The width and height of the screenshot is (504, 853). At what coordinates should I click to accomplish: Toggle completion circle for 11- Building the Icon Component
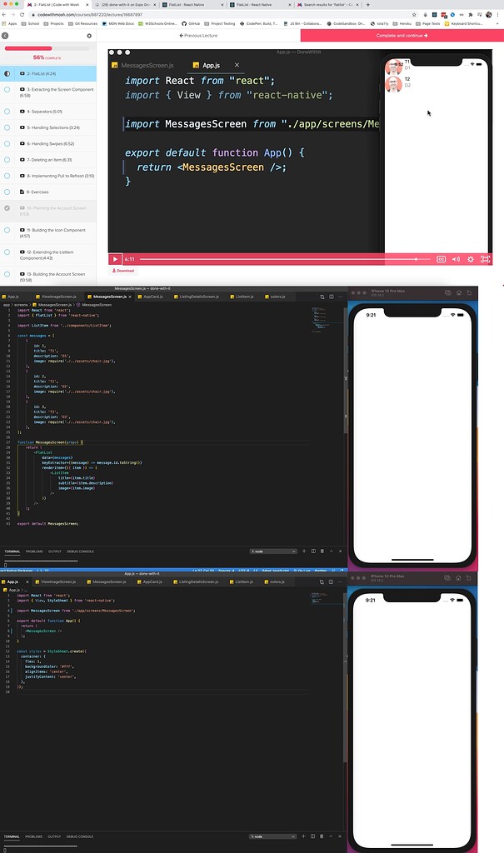[x=7, y=230]
